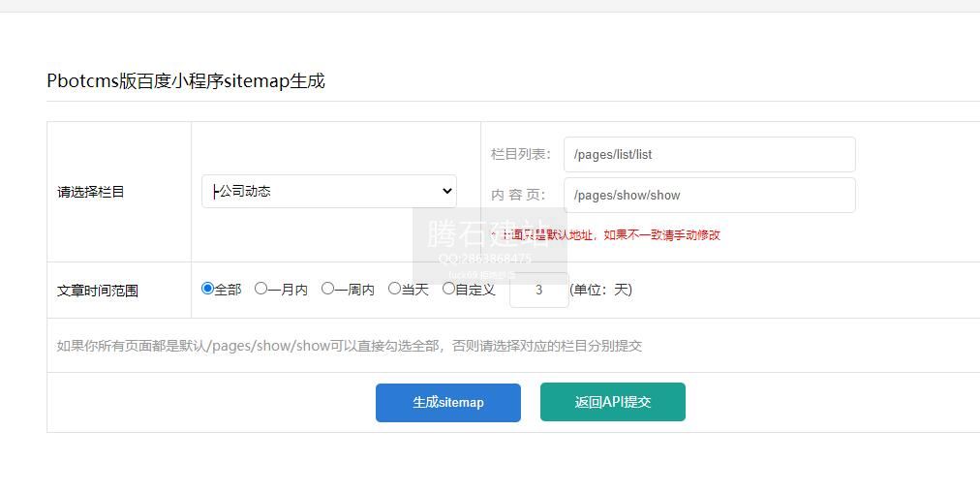This screenshot has width=980, height=492.
Task: Click the 请选择栏目 row label
Action: pyautogui.click(x=91, y=192)
